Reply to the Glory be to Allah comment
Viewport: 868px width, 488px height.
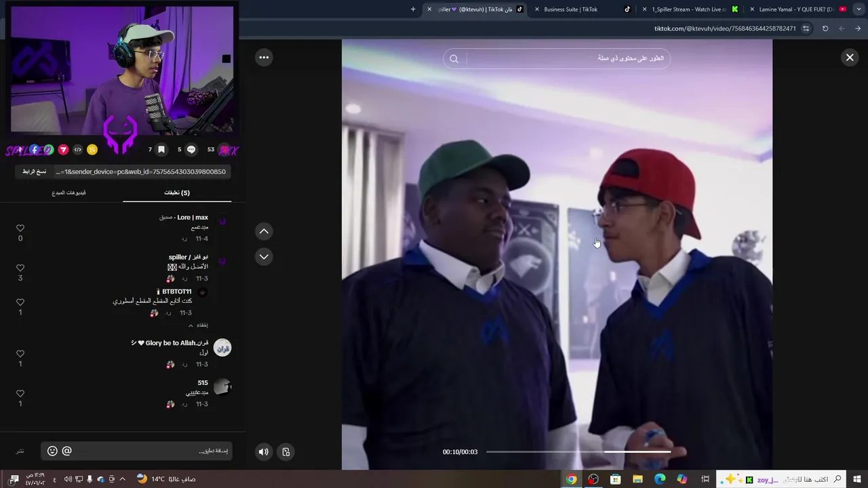point(184,365)
